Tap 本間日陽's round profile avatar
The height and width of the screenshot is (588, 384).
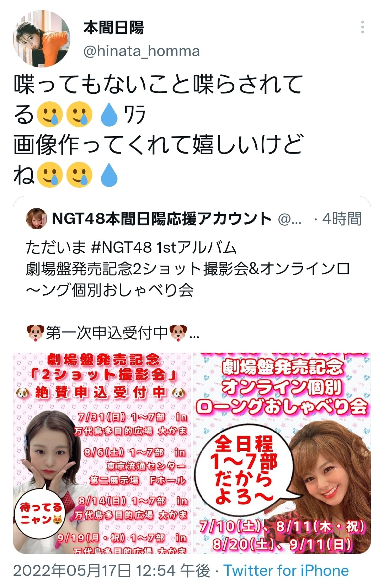coord(42,38)
